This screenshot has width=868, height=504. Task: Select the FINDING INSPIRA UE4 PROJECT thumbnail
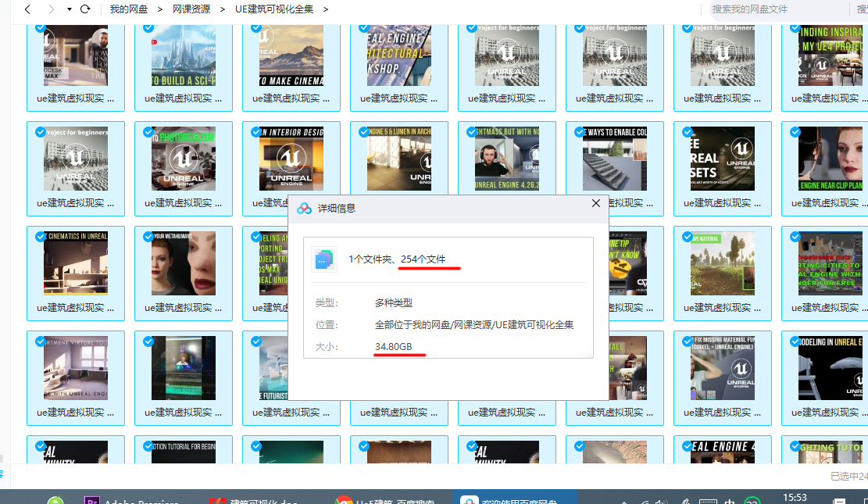coord(830,55)
